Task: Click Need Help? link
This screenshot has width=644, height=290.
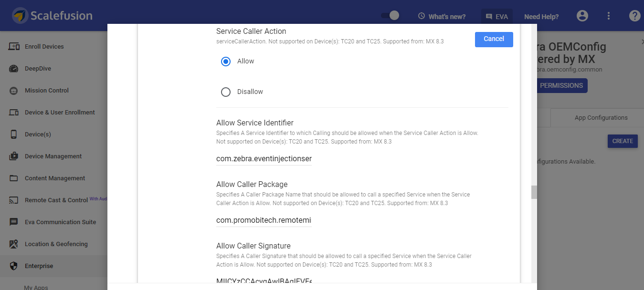Action: pyautogui.click(x=541, y=16)
